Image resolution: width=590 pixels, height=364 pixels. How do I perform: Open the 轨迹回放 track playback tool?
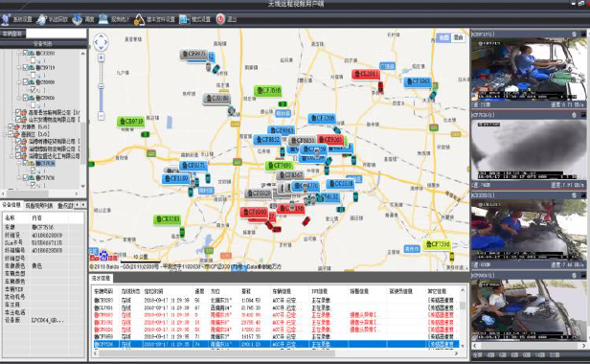tap(41, 19)
